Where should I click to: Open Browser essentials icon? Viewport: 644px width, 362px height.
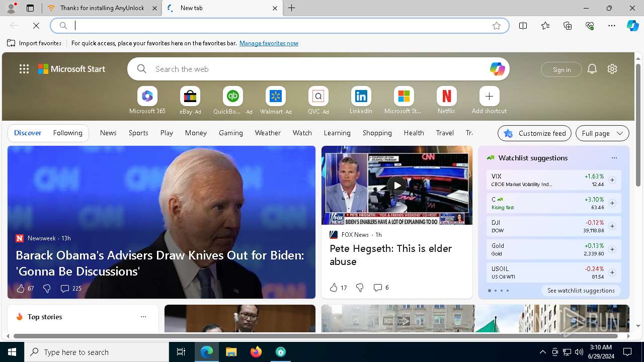point(590,26)
